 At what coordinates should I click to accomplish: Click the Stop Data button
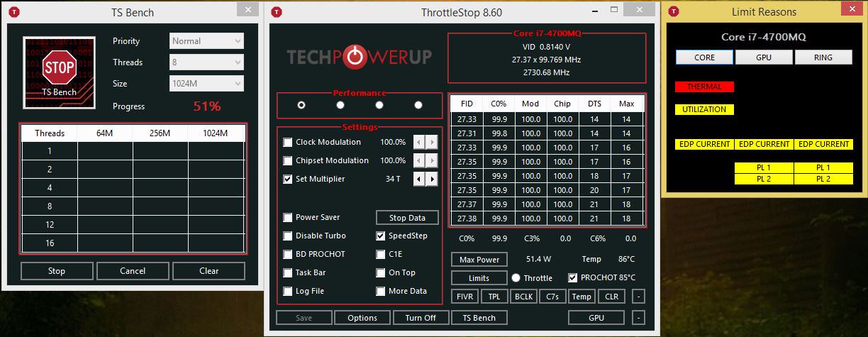pos(407,218)
